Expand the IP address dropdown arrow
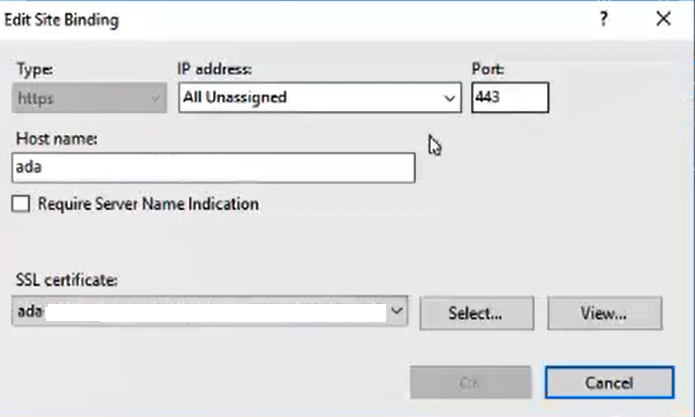 449,98
